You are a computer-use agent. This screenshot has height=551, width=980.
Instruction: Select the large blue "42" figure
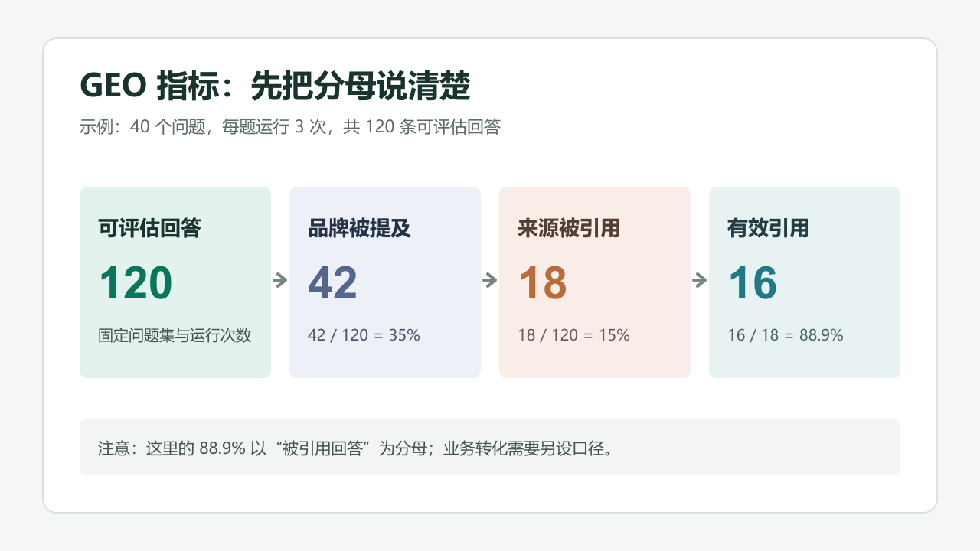pyautogui.click(x=332, y=282)
